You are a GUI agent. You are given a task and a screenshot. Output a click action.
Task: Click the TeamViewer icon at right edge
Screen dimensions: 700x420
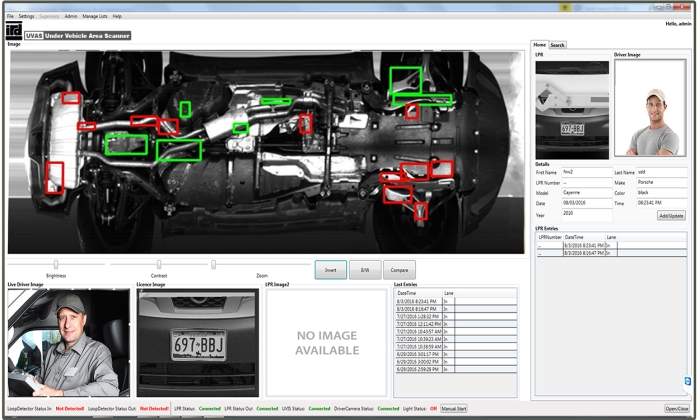687,381
